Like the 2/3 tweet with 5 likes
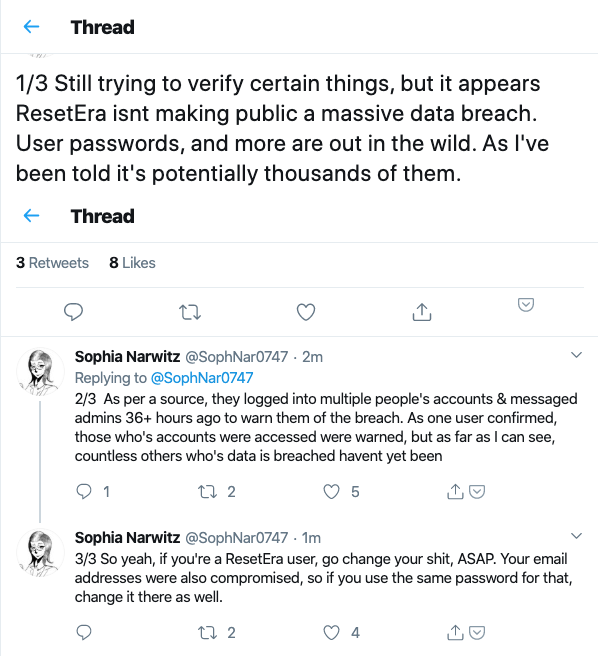 pyautogui.click(x=331, y=492)
